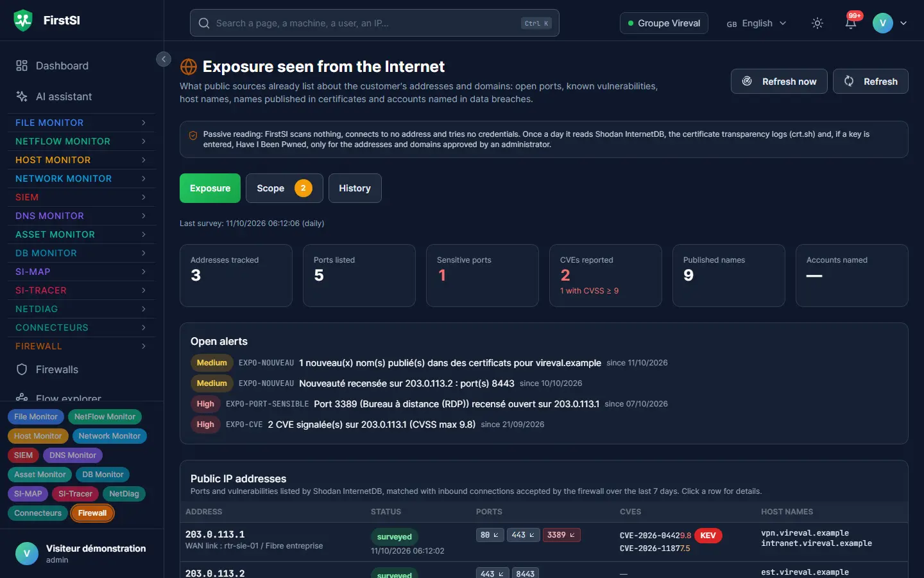Select the NetDiag chip
Viewport: 924px width, 578px height.
coord(124,494)
